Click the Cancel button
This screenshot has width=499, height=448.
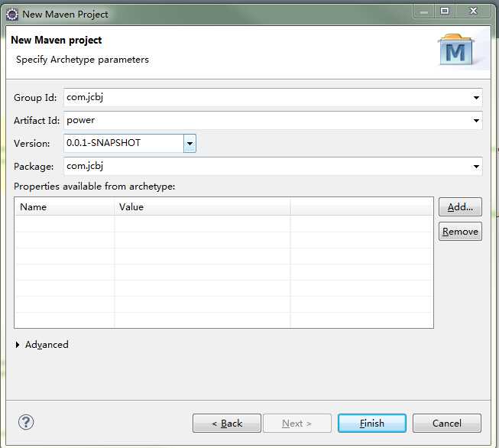447,424
